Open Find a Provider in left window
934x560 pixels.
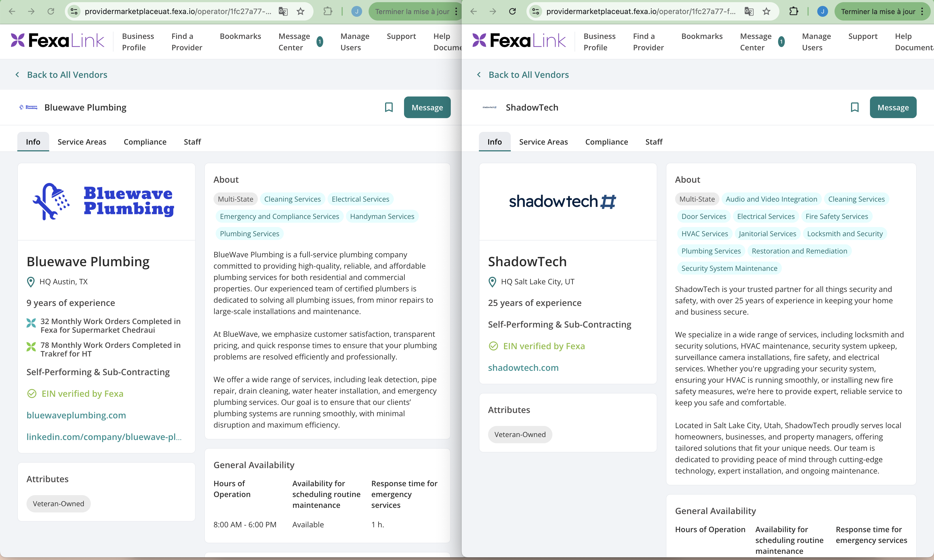click(x=187, y=42)
